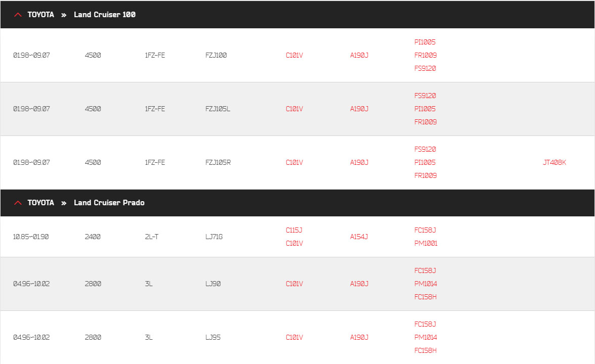Open C101V link in FZJ100 row

294,56
